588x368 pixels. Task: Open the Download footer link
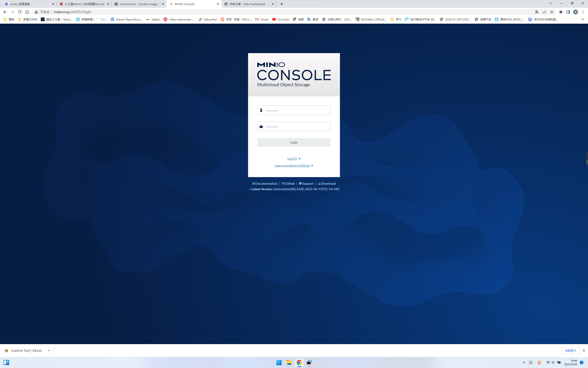click(x=327, y=184)
